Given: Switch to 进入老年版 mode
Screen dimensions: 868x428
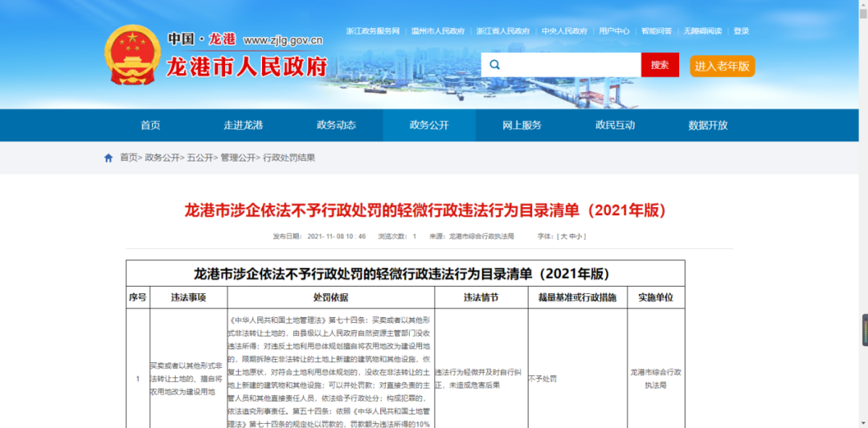Looking at the screenshot, I should point(723,67).
